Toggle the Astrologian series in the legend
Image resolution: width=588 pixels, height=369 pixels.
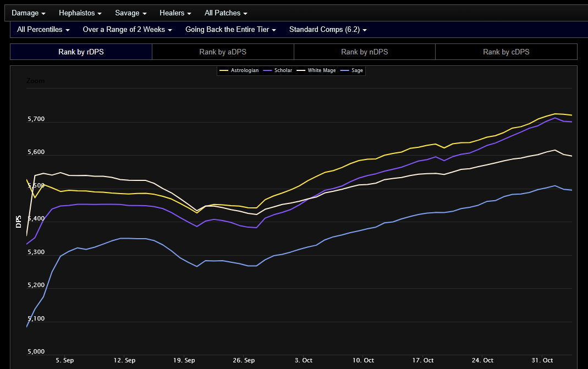tap(239, 70)
